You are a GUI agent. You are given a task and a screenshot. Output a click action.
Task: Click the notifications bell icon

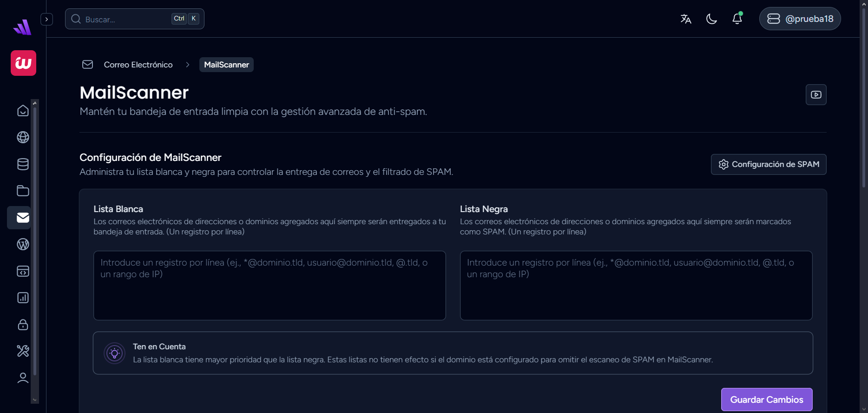[x=737, y=19]
